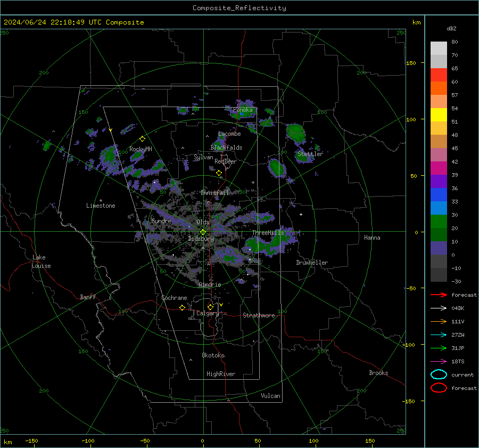Click the RockyMH map label
Image resolution: width=479 pixels, height=448 pixels.
[141, 149]
